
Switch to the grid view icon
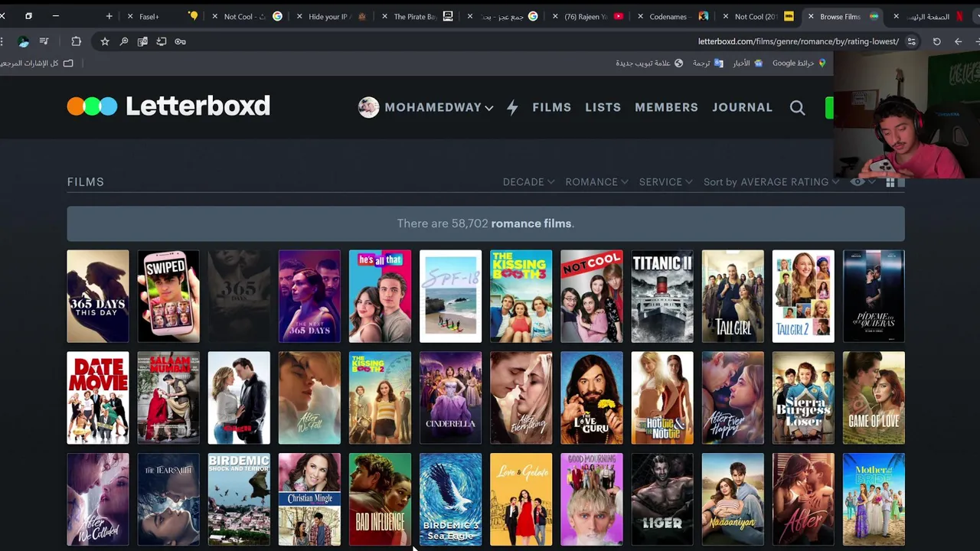(890, 182)
